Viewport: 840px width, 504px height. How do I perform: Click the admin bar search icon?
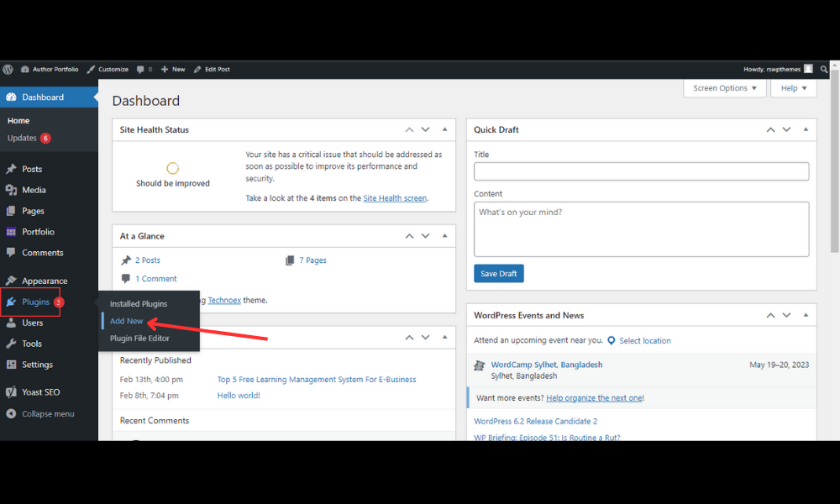click(x=824, y=69)
